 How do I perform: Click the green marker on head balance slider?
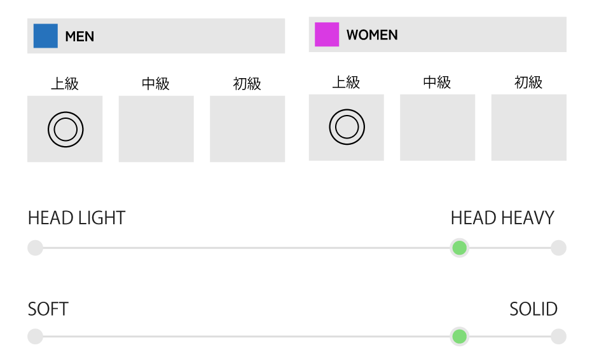click(459, 248)
